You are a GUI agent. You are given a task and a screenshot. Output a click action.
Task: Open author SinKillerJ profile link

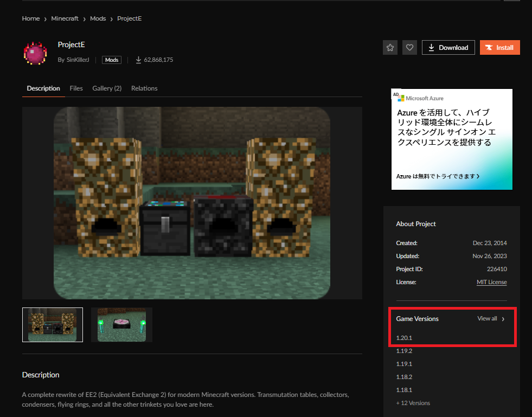click(x=78, y=60)
